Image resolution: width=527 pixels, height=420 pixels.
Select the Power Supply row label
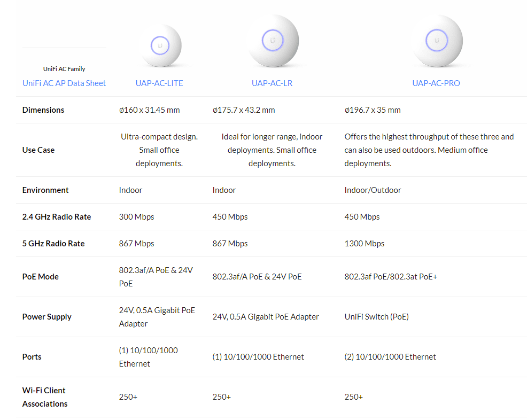coord(47,317)
